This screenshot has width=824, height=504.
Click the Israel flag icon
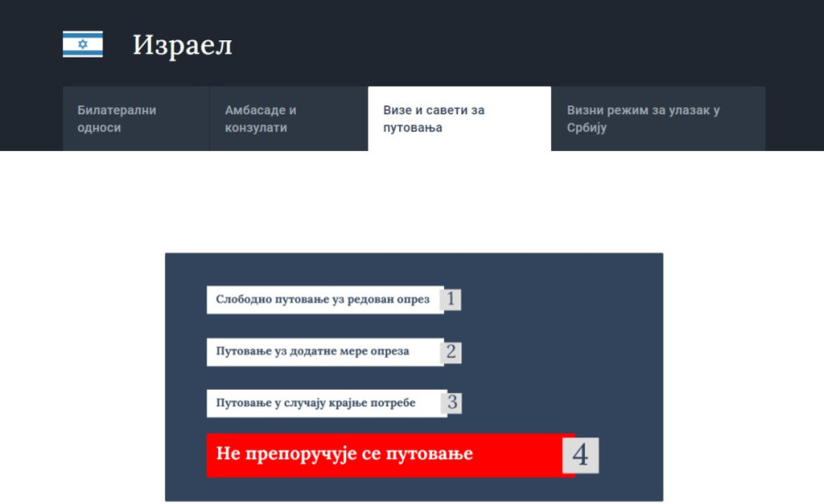click(x=82, y=44)
